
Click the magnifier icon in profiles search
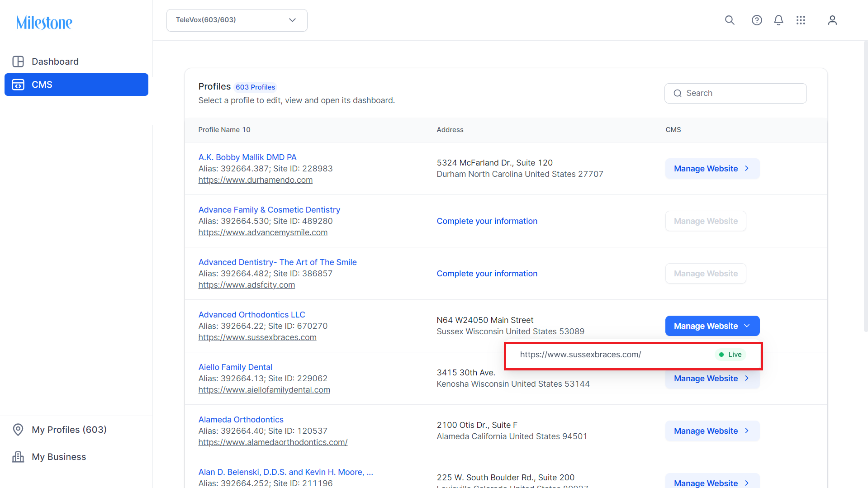[678, 93]
